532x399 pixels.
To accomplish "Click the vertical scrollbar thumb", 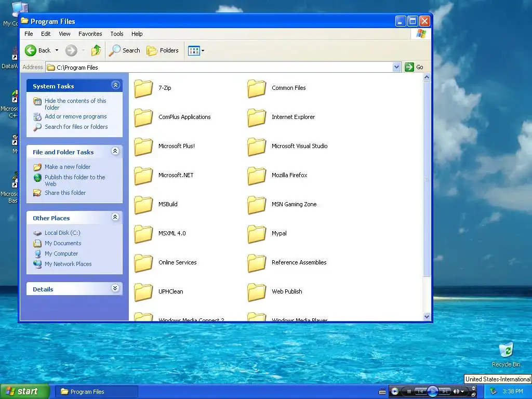I will (427, 179).
